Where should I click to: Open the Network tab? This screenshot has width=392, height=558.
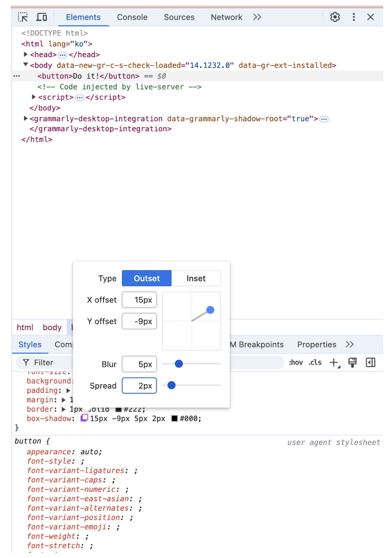point(226,17)
